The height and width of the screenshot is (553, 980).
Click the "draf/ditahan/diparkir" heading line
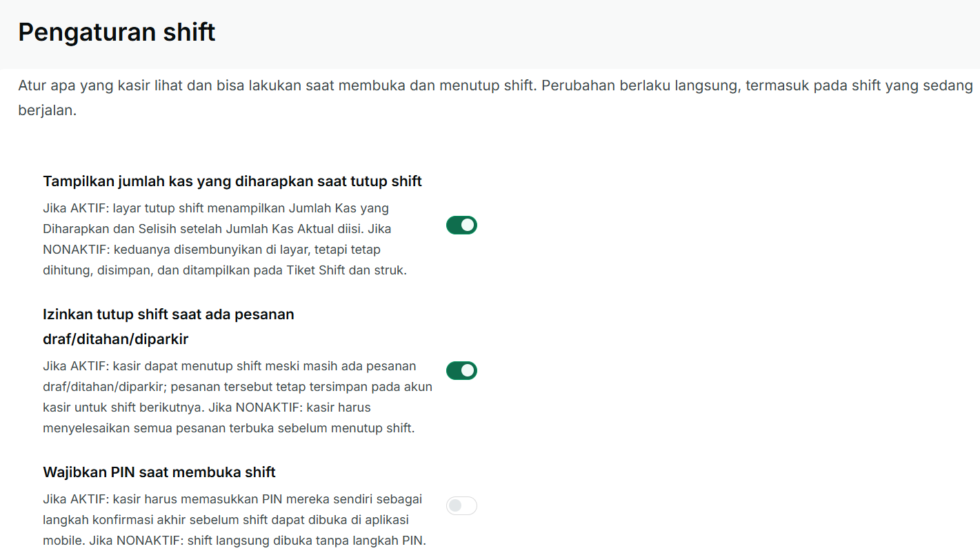(x=115, y=339)
